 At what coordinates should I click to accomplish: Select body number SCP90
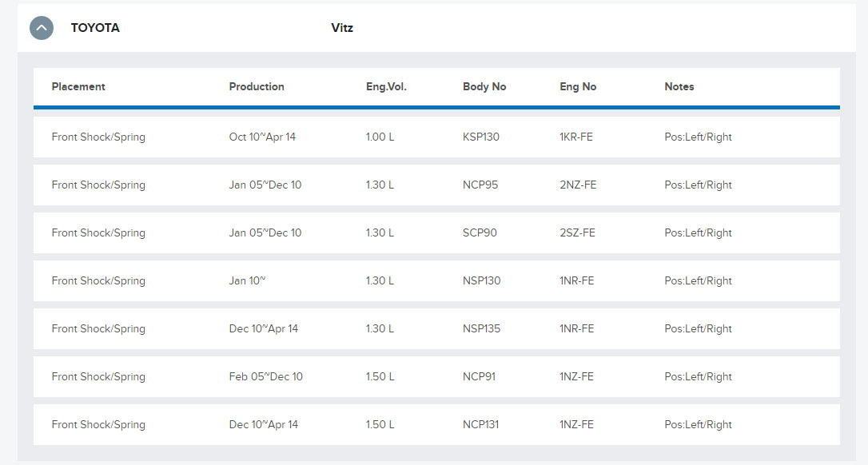pos(480,233)
